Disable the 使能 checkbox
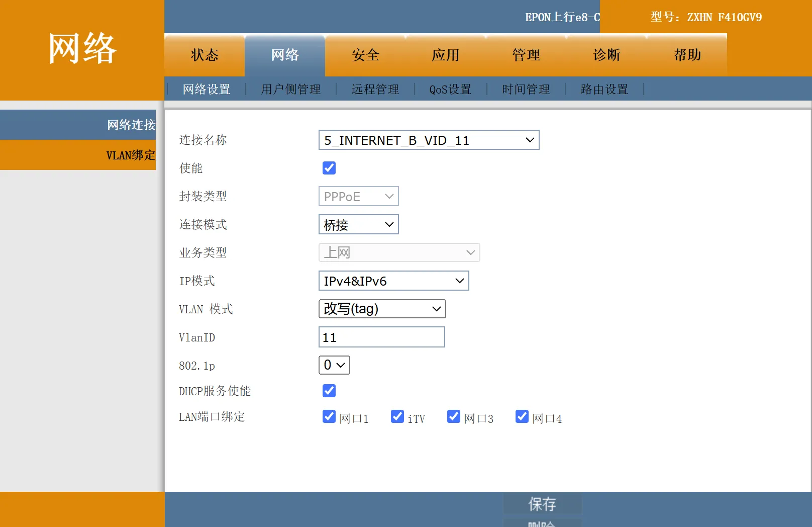The height and width of the screenshot is (527, 812). tap(329, 168)
